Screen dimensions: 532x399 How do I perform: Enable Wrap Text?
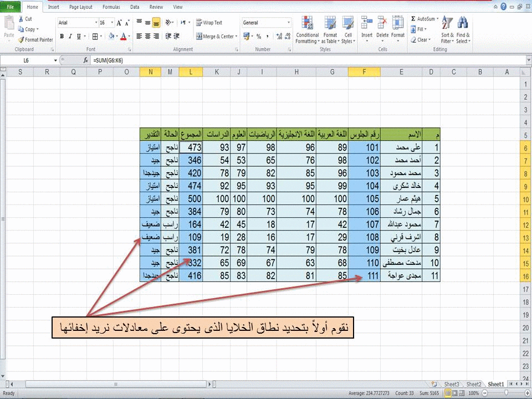pos(209,23)
